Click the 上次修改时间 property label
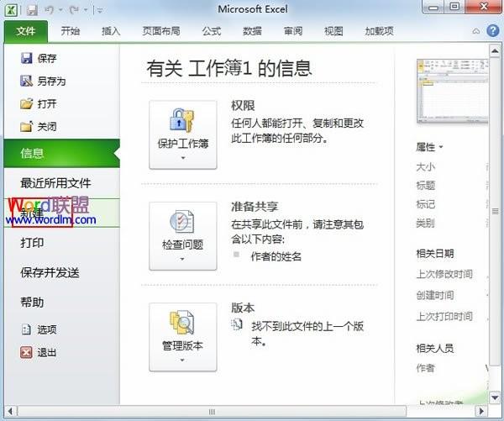This screenshot has width=504, height=421. coord(444,274)
